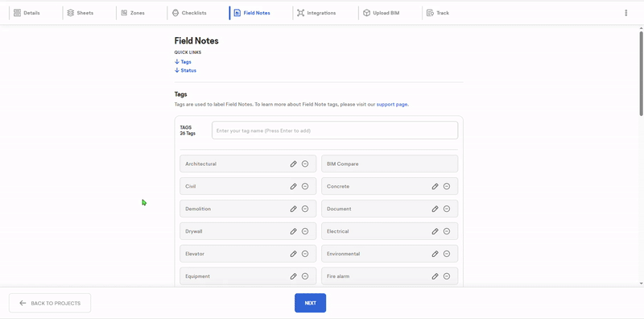Screen dimensions: 644x319
Task: Edit the Document tag
Action: click(435, 209)
